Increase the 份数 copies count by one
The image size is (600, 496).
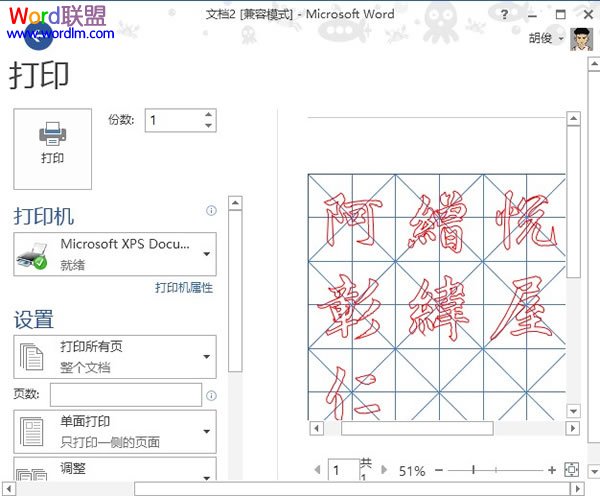[x=208, y=115]
